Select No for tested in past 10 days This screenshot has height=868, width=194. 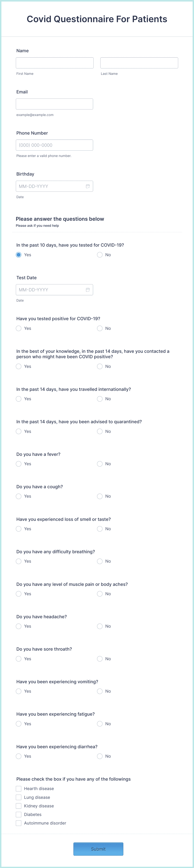[x=100, y=255]
